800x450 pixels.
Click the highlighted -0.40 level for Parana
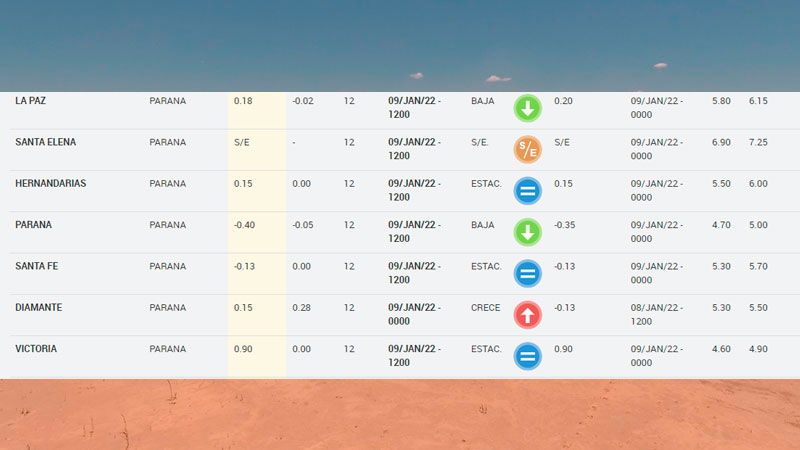pyautogui.click(x=244, y=225)
